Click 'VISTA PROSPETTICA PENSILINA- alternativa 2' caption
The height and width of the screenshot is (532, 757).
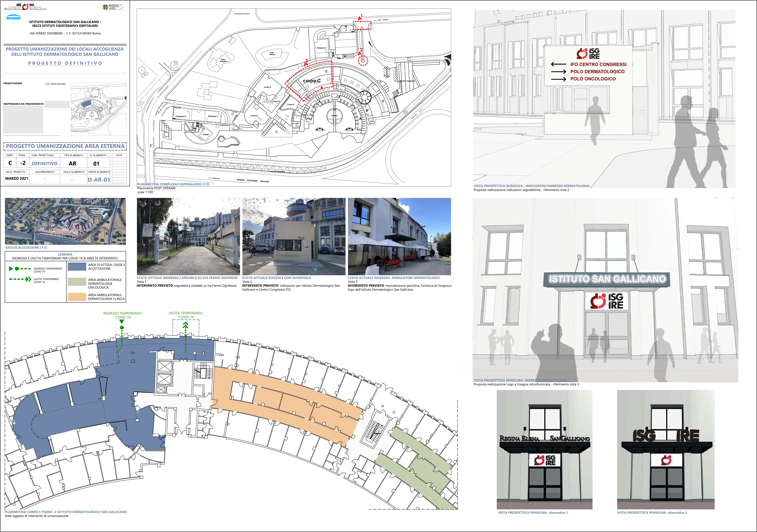pyautogui.click(x=652, y=512)
